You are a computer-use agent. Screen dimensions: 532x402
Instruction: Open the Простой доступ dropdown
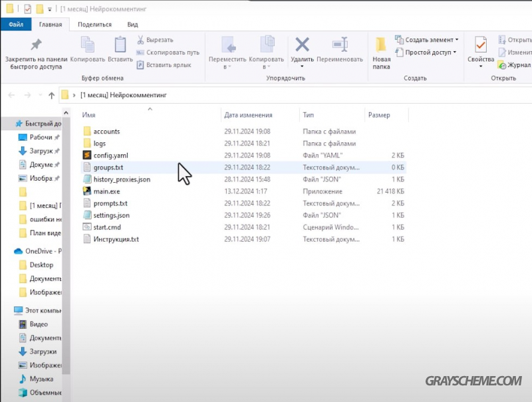[x=426, y=52]
